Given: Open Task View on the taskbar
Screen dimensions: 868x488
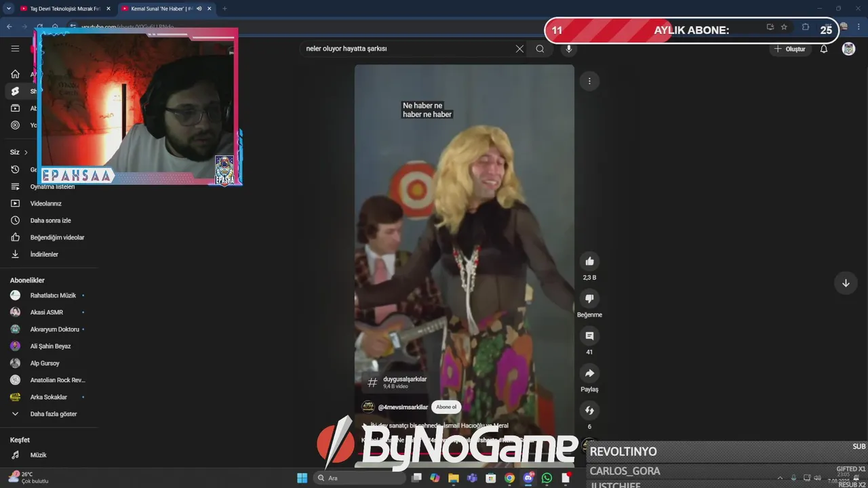Looking at the screenshot, I should [x=416, y=478].
